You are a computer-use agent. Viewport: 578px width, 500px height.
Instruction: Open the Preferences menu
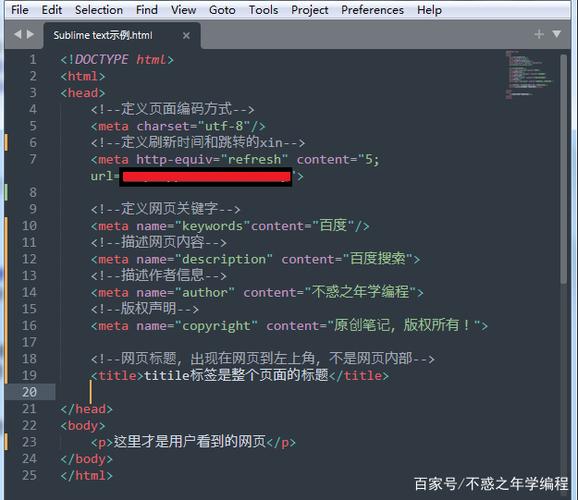[x=372, y=10]
